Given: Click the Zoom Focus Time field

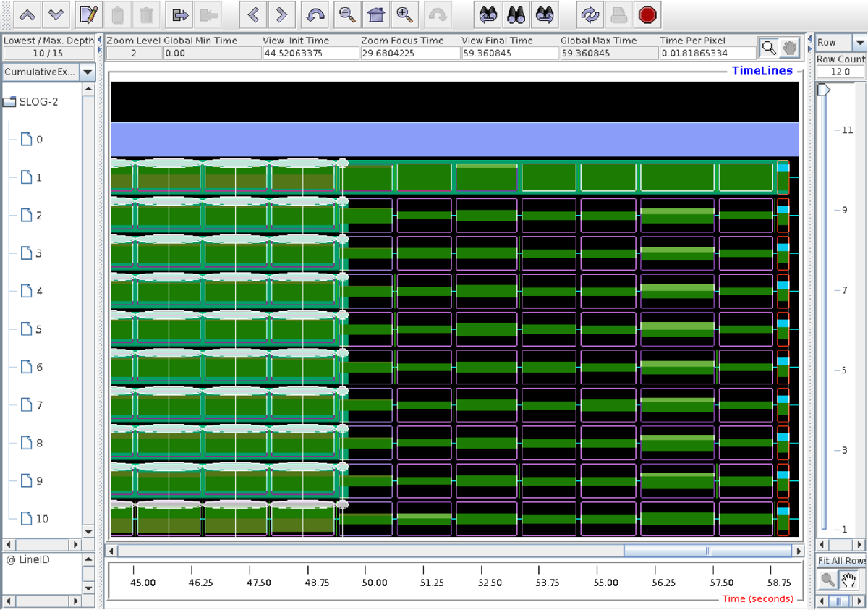Looking at the screenshot, I should pos(409,53).
